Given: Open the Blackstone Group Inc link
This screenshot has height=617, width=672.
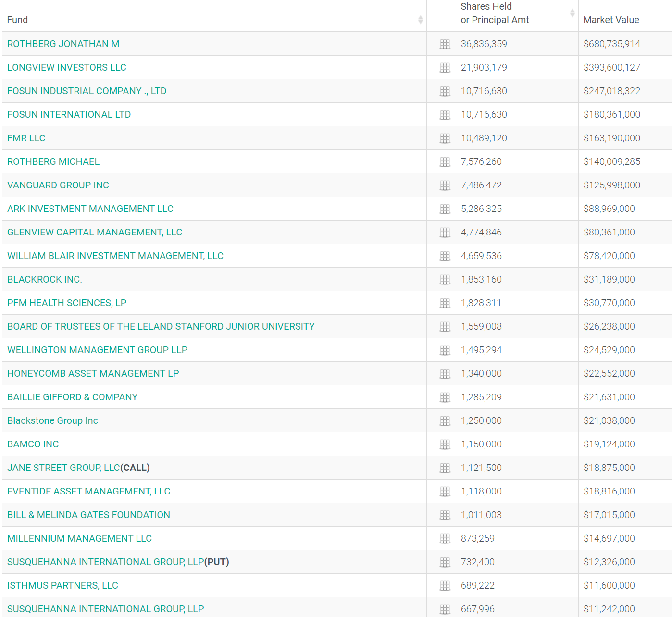Looking at the screenshot, I should [53, 420].
